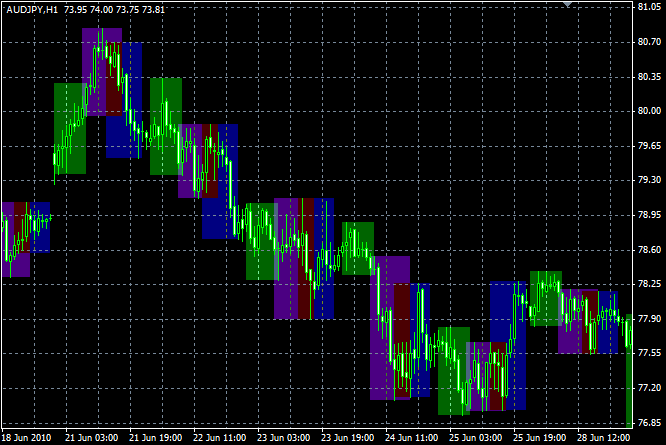Select the 25 Jun 03:00 time label
Screen dimensions: 666x445
tap(476, 438)
